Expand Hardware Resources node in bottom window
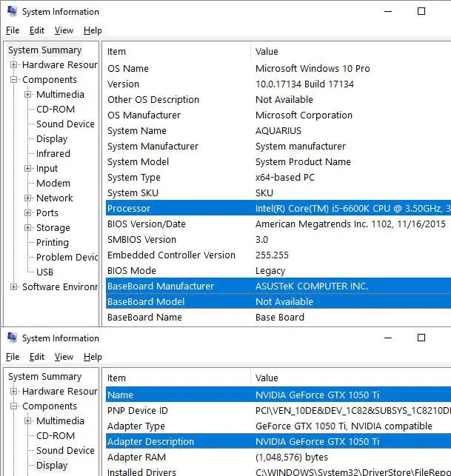Image resolution: width=451 pixels, height=476 pixels. [13, 392]
